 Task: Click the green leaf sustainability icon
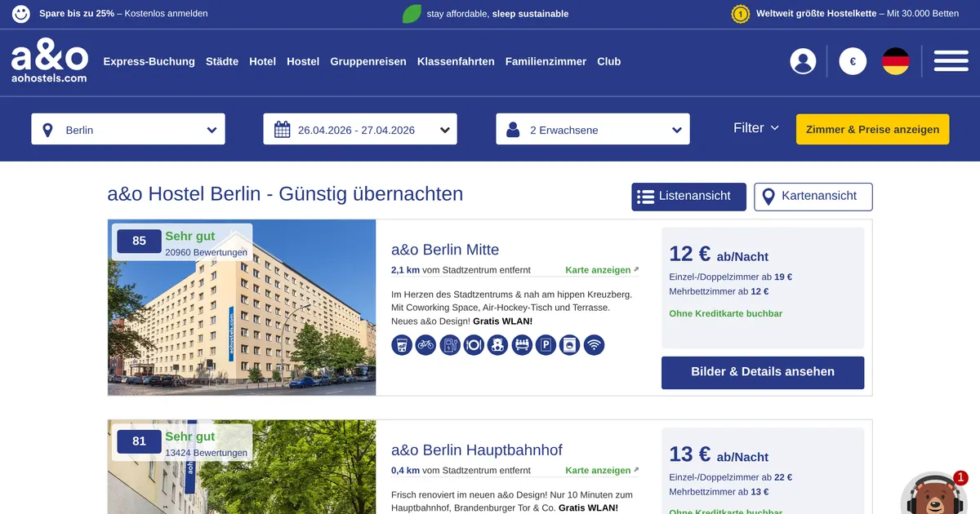tap(412, 14)
